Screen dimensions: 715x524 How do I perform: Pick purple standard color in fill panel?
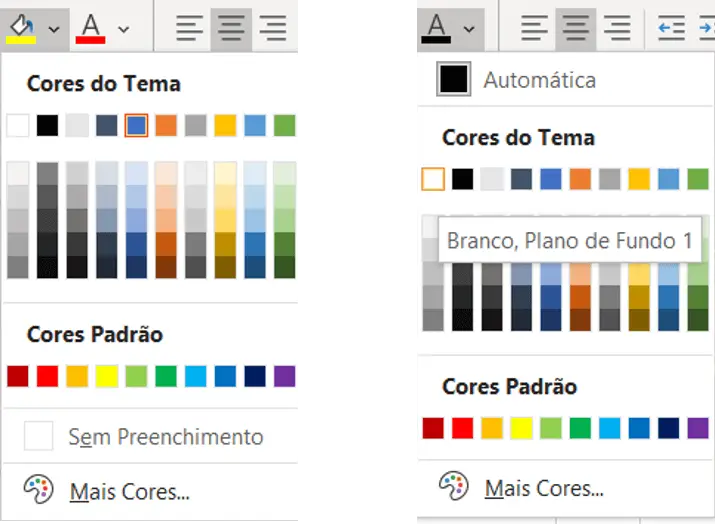coord(285,376)
